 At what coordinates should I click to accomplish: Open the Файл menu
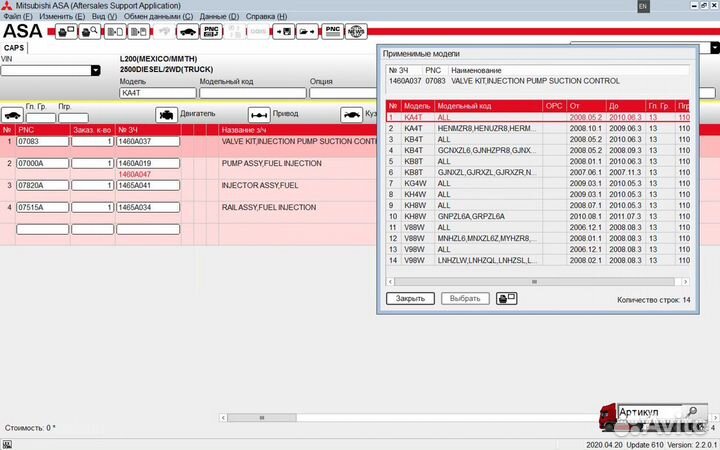(x=18, y=17)
